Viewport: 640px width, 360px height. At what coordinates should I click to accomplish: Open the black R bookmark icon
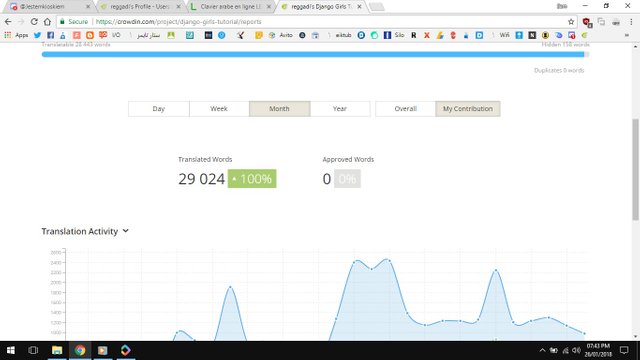click(413, 35)
